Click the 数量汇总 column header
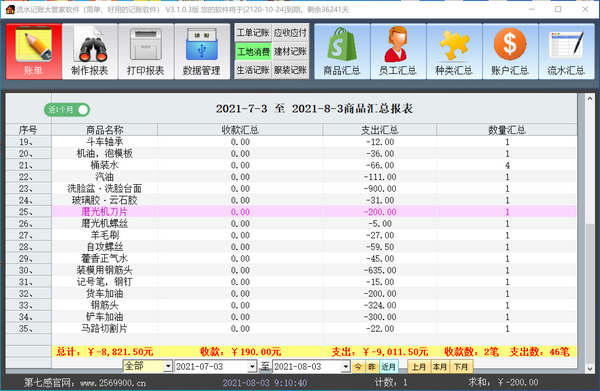This screenshot has height=391, width=600. tap(507, 130)
